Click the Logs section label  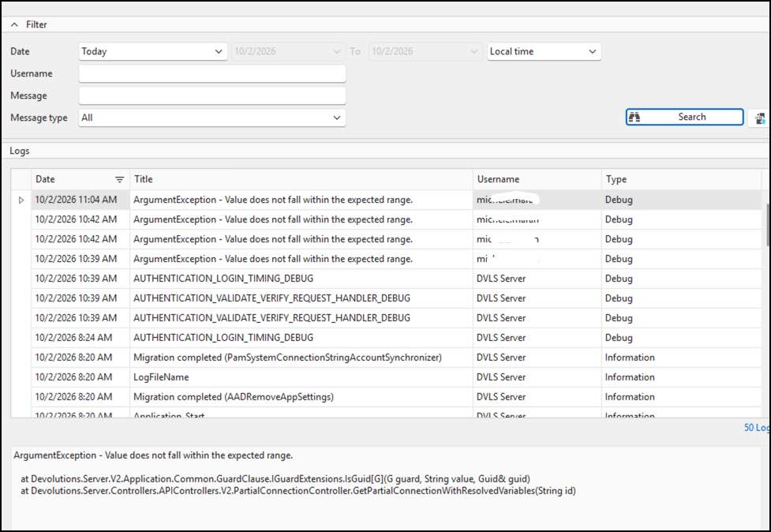tap(20, 151)
